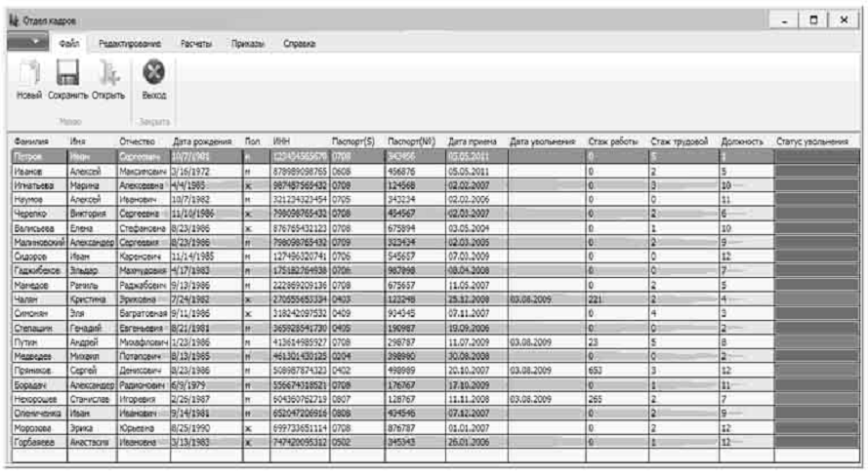Click passport number 456876
The height and width of the screenshot is (476, 868).
[415, 172]
